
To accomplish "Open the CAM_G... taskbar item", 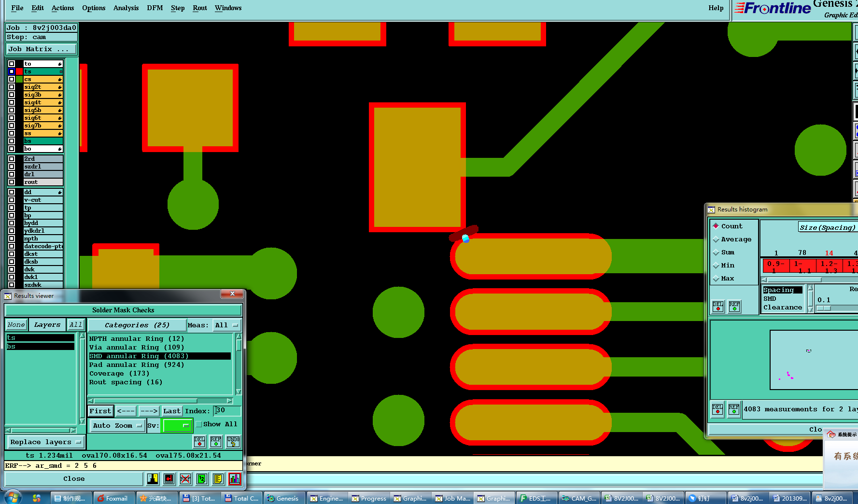I will point(579,498).
